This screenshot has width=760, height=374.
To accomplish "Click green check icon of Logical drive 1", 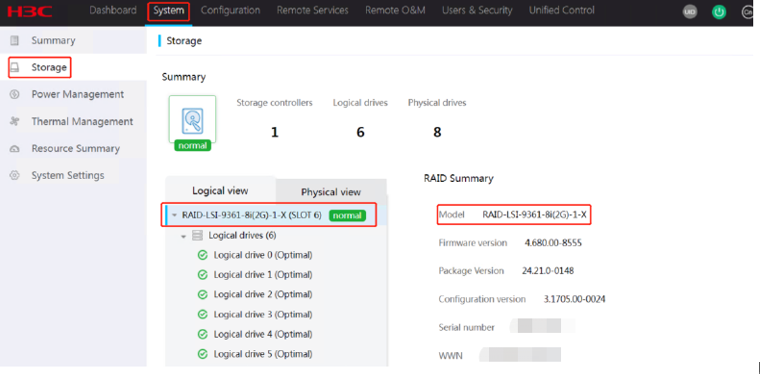I will pyautogui.click(x=203, y=275).
